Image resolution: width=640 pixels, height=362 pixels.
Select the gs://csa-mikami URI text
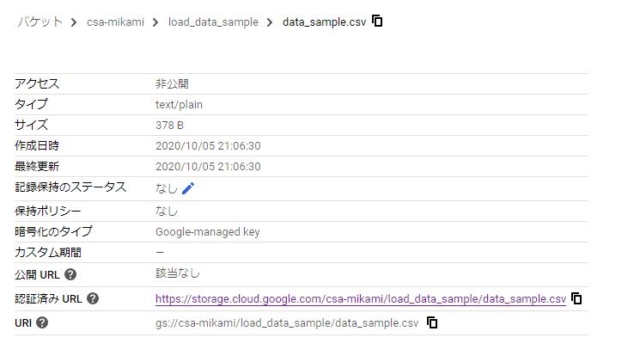pyautogui.click(x=287, y=323)
